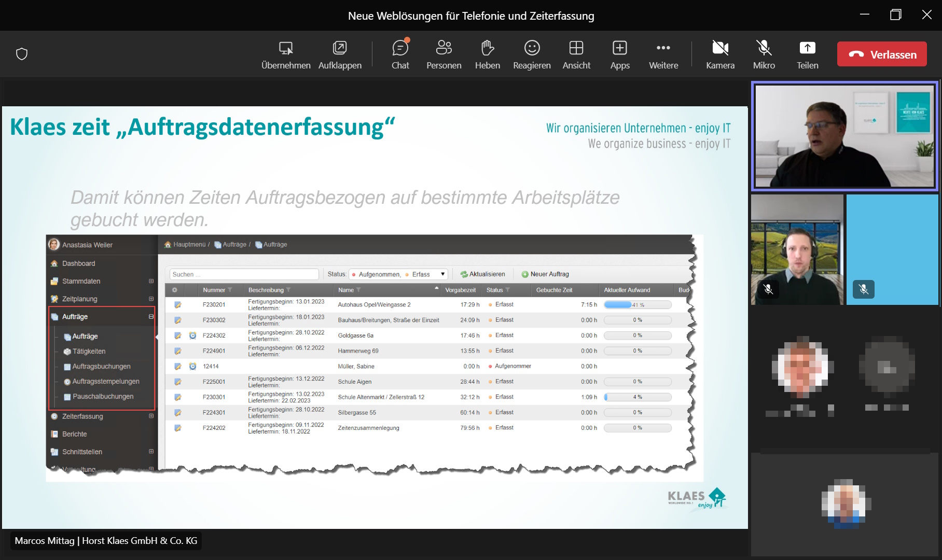This screenshot has height=560, width=942.
Task: Expand the Zeiterfassung sidebar entry
Action: (151, 416)
